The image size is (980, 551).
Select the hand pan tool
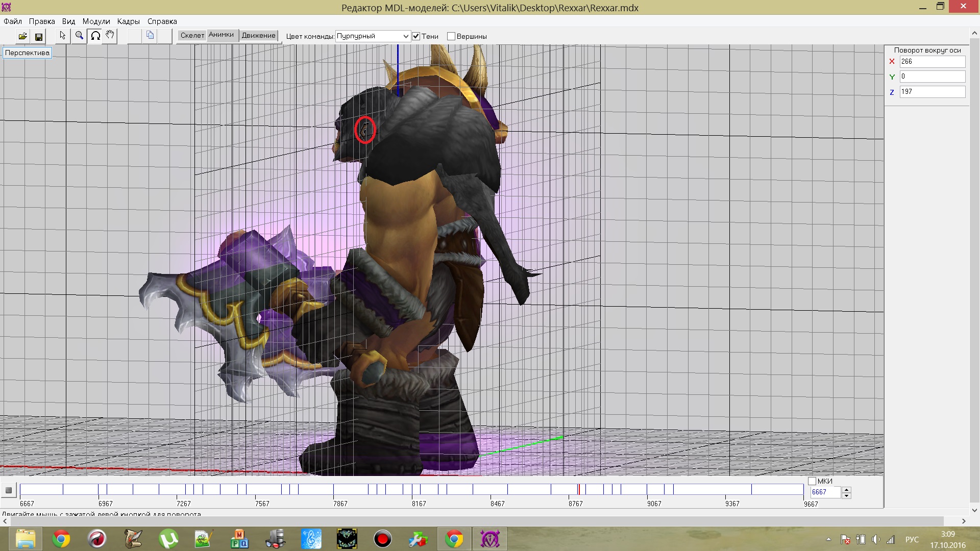110,36
